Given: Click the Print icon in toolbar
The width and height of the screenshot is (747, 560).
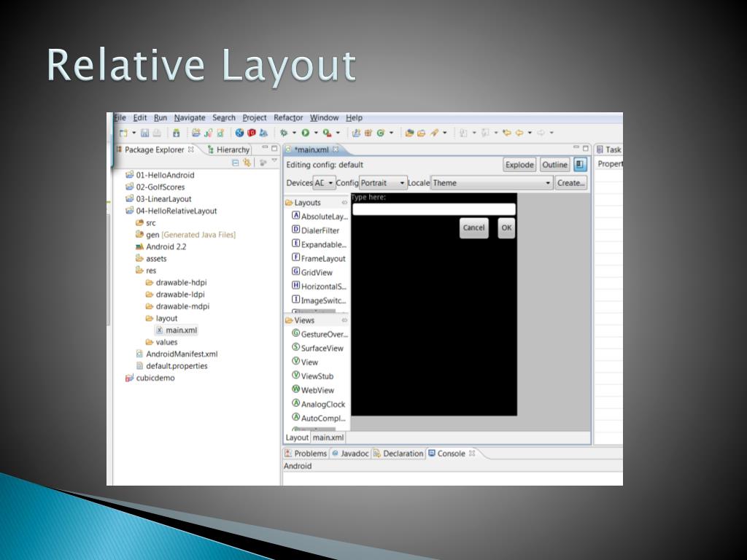Looking at the screenshot, I should 157,133.
